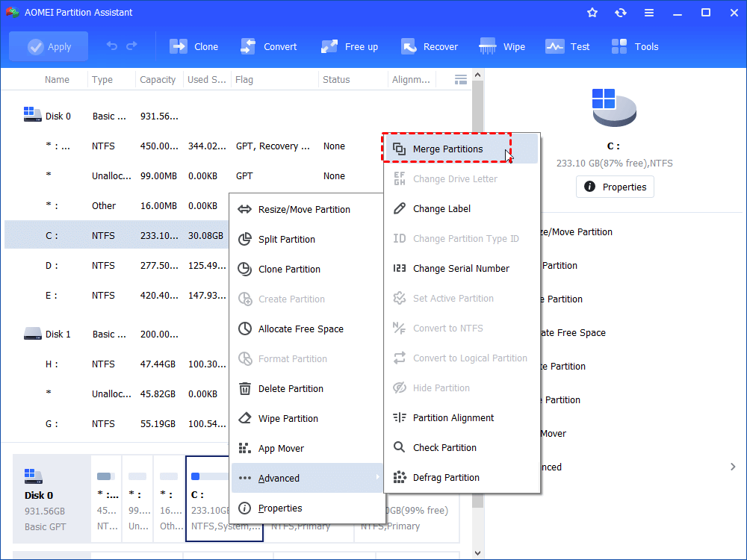Open the Test tool
The image size is (747, 560).
(x=568, y=46)
